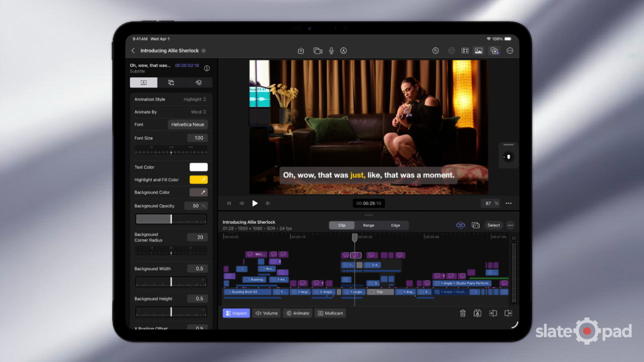
Task: Toggle timeline snapping icon
Action: coord(460,225)
